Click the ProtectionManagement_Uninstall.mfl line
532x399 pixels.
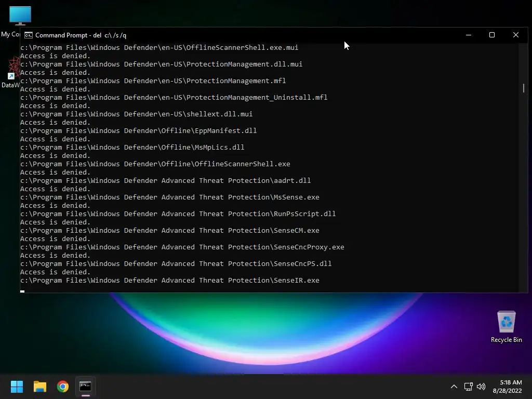(x=174, y=97)
